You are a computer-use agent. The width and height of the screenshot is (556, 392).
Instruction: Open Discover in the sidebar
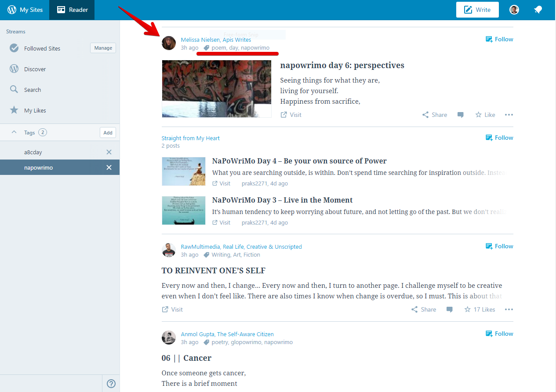(x=35, y=69)
